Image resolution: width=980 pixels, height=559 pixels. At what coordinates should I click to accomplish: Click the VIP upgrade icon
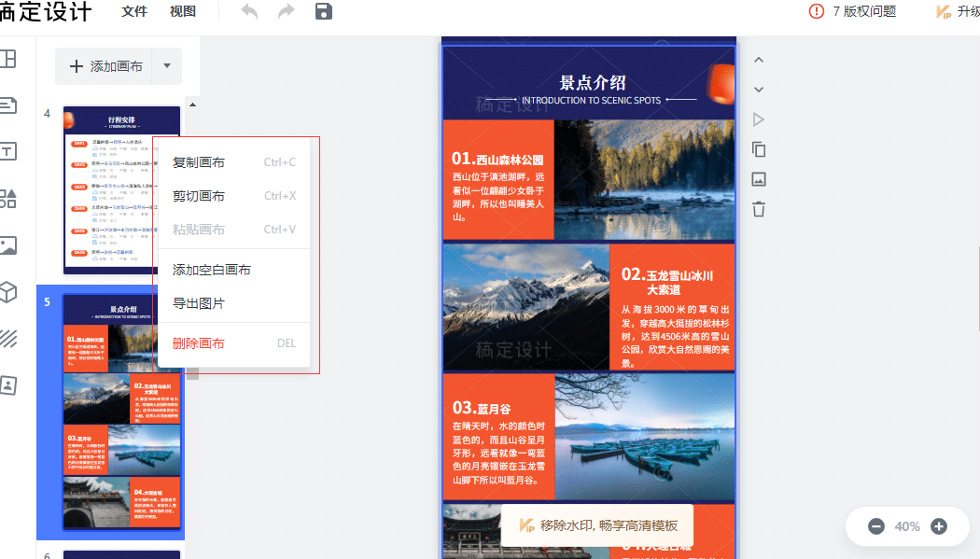tap(943, 11)
